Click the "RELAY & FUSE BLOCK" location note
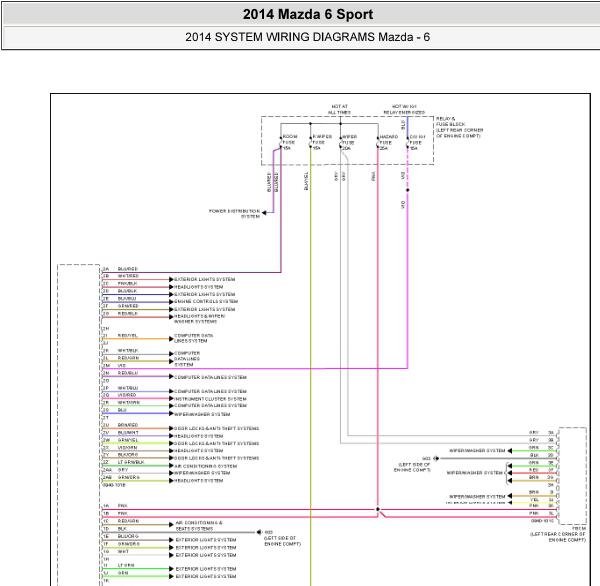 click(459, 127)
